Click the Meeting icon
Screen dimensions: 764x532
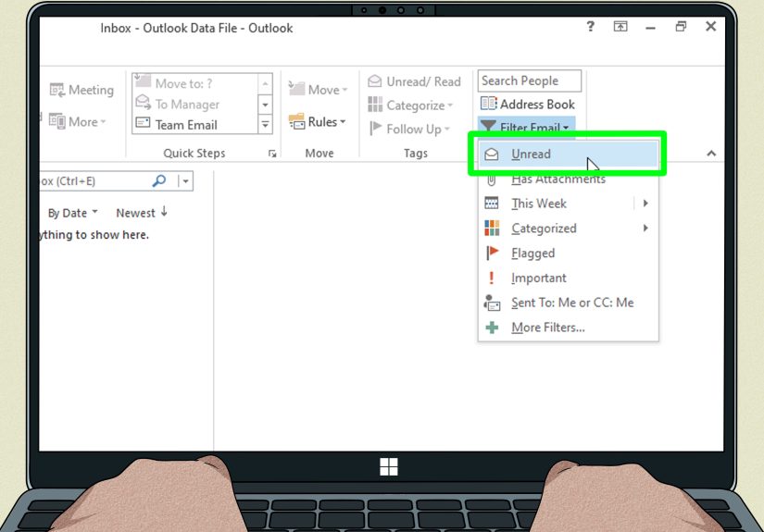(x=57, y=90)
